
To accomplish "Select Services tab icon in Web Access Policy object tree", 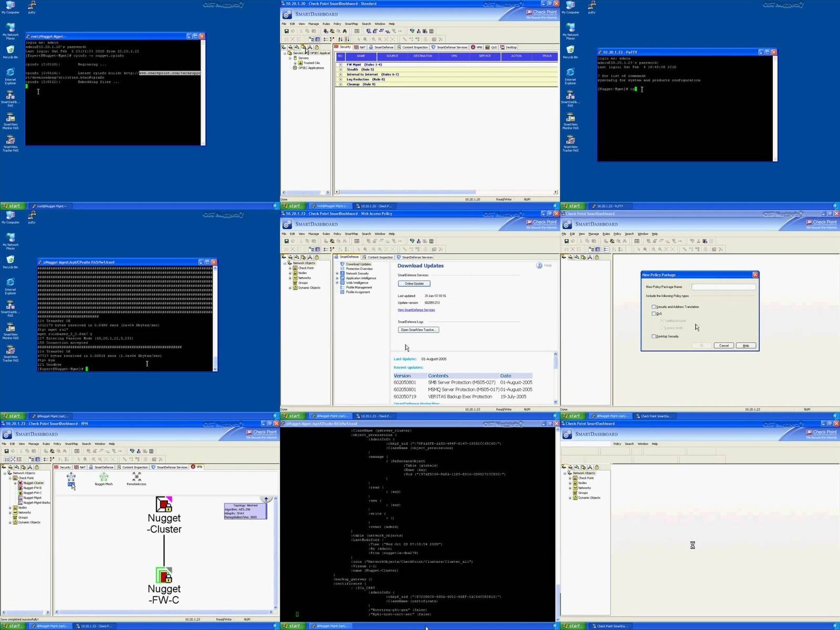I will 290,257.
